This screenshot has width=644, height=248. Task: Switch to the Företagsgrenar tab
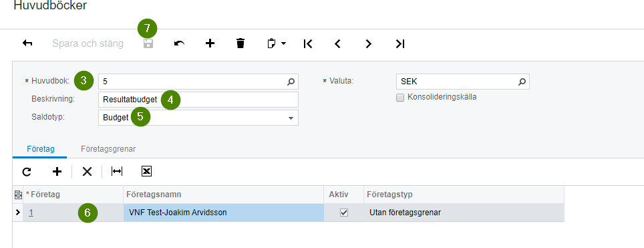[108, 148]
